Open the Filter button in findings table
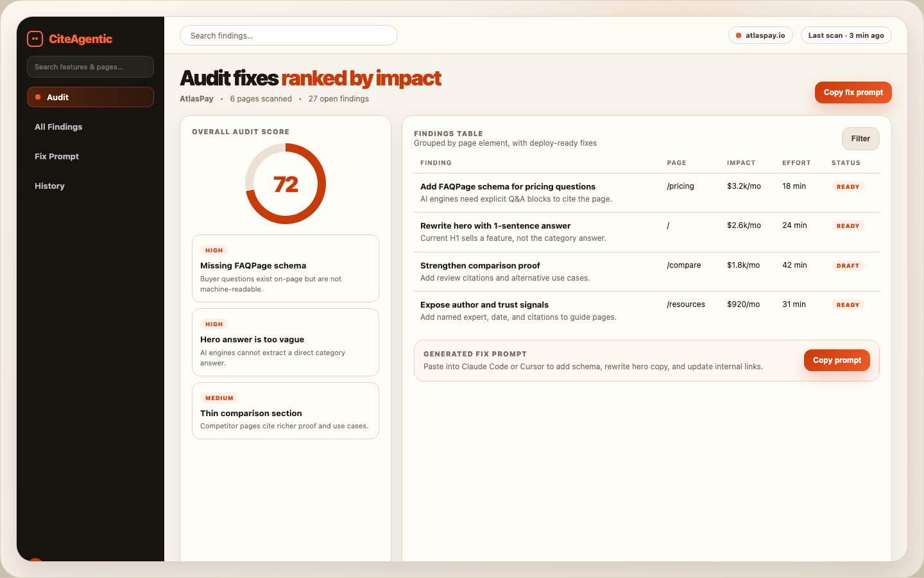924x578 pixels. pyautogui.click(x=860, y=139)
